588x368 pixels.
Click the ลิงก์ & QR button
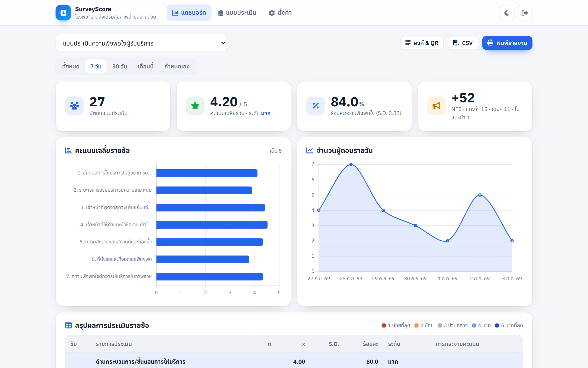[x=422, y=43]
